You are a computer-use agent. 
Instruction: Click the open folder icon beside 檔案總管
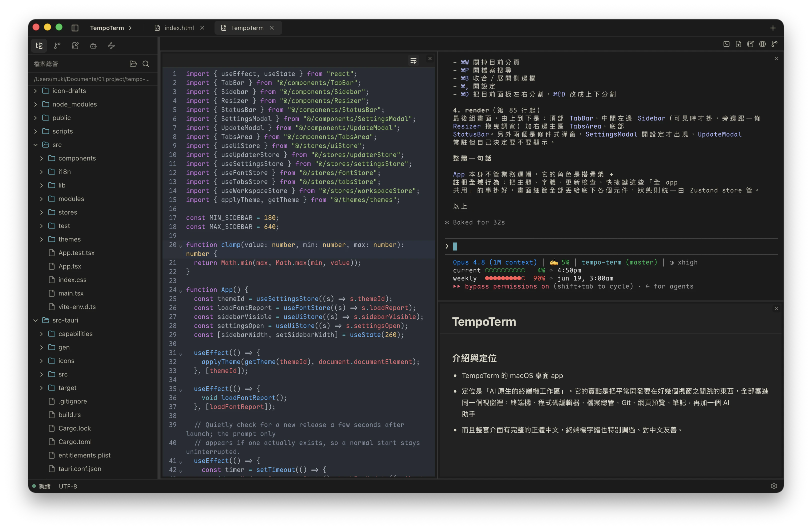pyautogui.click(x=133, y=64)
